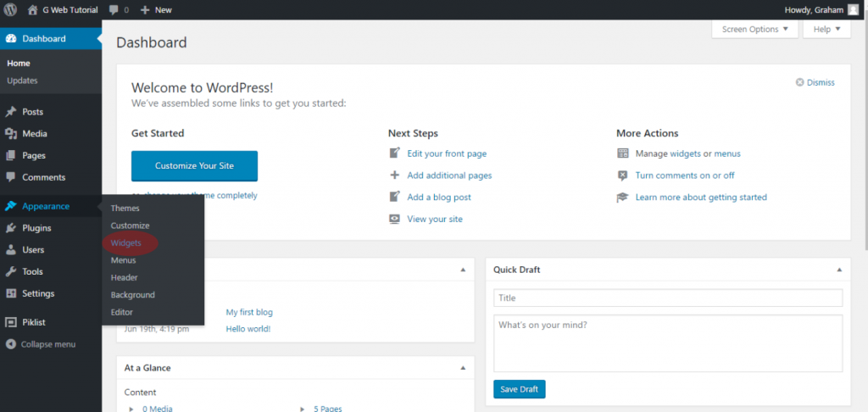868x412 pixels.
Task: Open the Hello world! post link
Action: 248,329
